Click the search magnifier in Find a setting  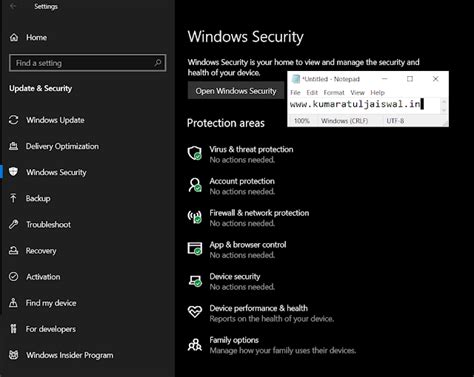(x=158, y=63)
